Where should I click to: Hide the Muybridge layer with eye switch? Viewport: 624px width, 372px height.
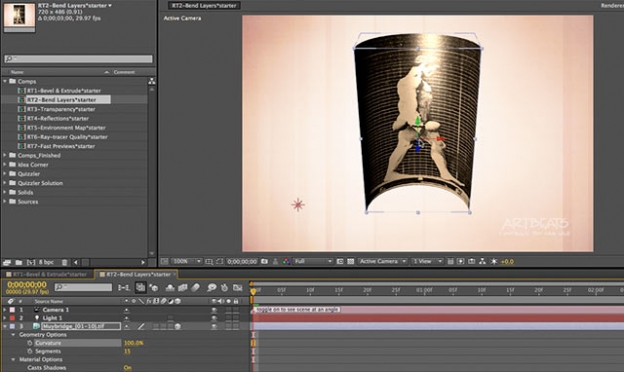pos(214,327)
